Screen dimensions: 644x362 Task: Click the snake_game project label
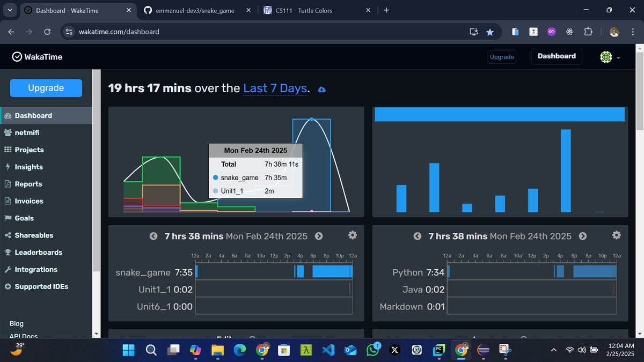(143, 272)
